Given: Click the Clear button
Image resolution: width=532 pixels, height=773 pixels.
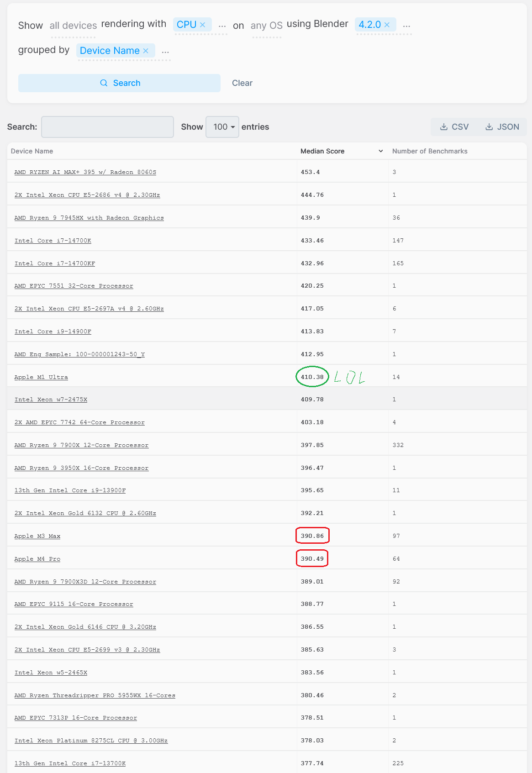Looking at the screenshot, I should point(242,83).
